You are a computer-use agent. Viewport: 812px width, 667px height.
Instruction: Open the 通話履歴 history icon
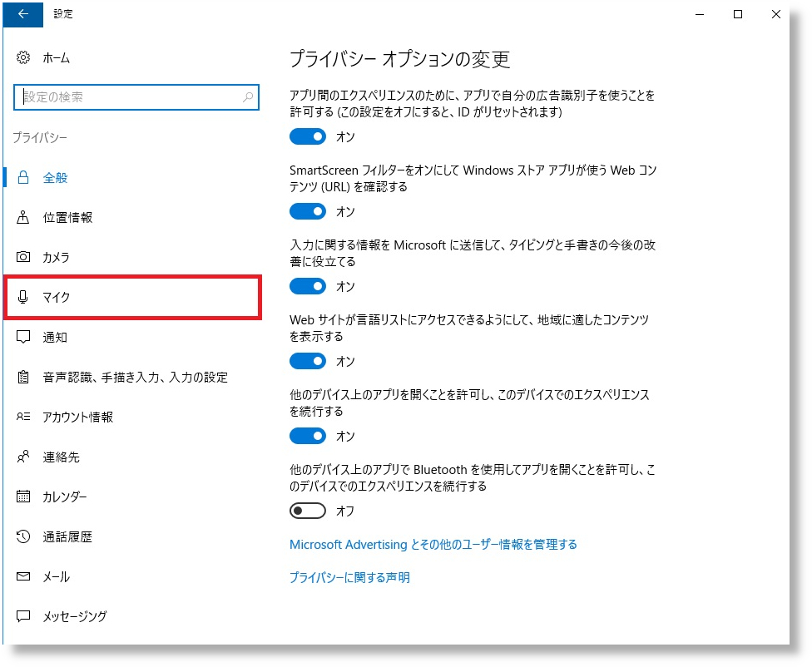(23, 537)
